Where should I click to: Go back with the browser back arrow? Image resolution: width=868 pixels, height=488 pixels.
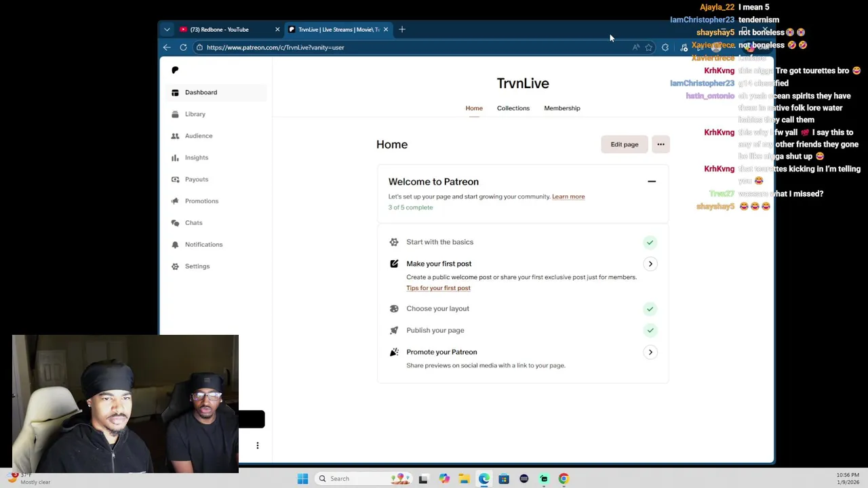[167, 47]
